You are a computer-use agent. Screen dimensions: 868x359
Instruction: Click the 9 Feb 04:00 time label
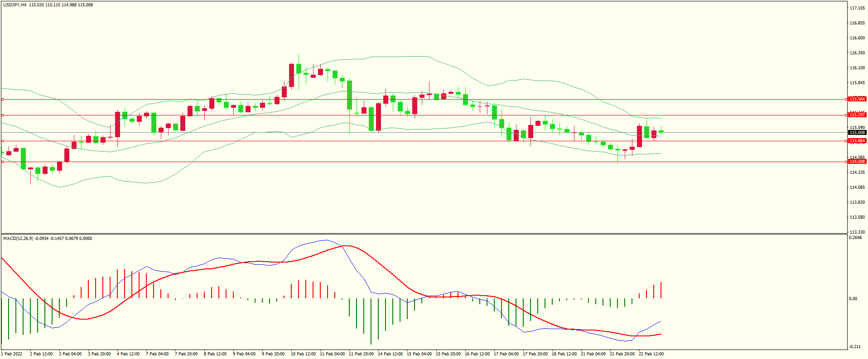tap(244, 354)
